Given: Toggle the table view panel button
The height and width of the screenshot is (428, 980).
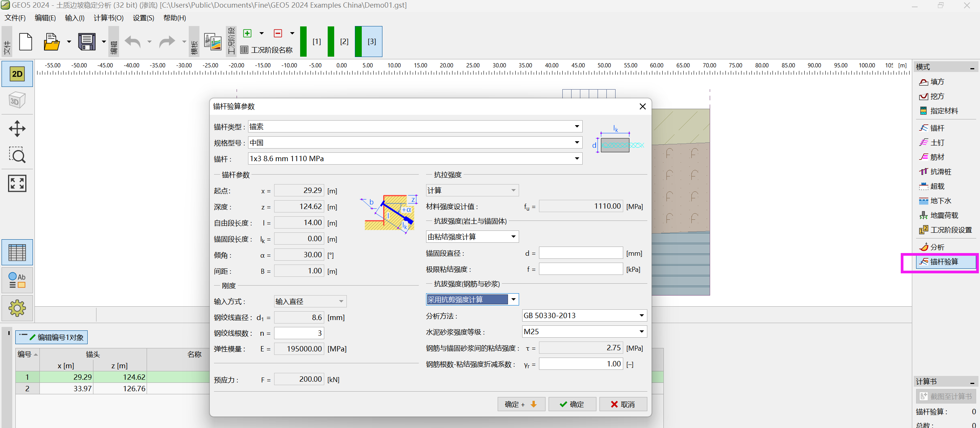Looking at the screenshot, I should click(17, 252).
